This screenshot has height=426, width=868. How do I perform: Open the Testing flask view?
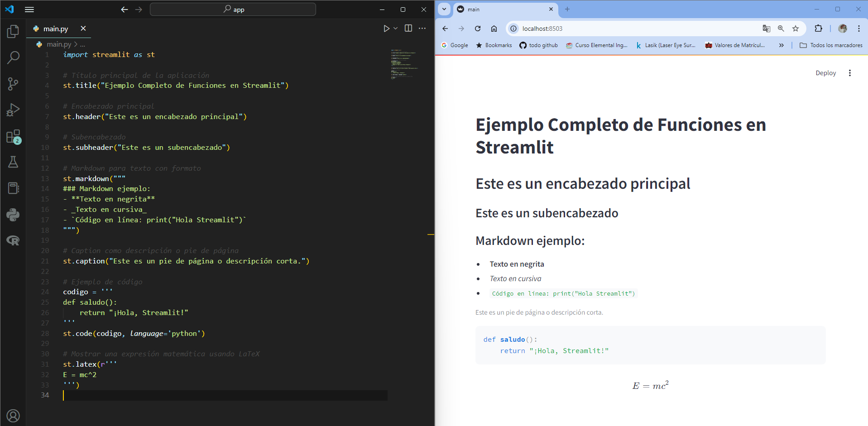coord(13,162)
